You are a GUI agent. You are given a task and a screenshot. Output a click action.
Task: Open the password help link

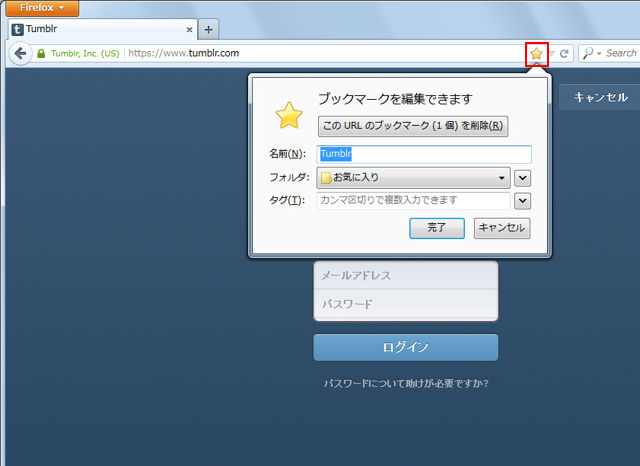click(x=406, y=383)
